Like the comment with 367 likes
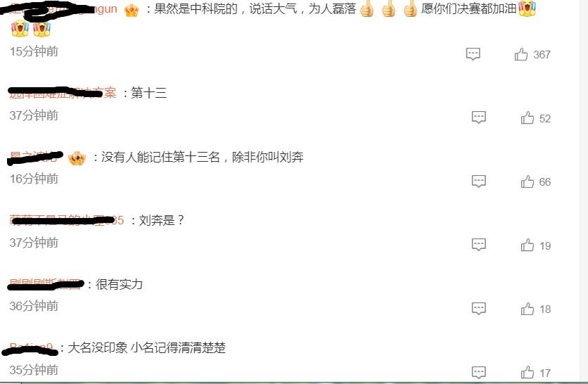The image size is (588, 384). point(521,54)
